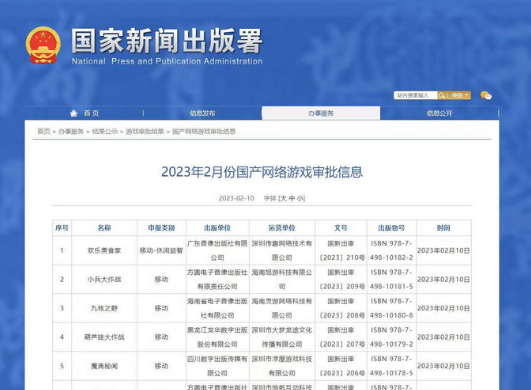531x390 pixels.
Task: Click approval number 国新出审[2023]209号
Action: 341,279
